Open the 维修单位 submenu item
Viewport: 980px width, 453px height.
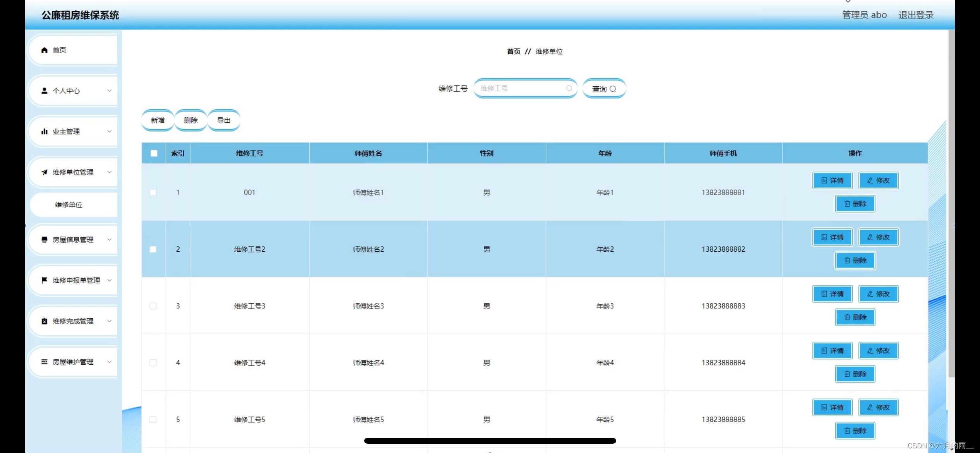pos(69,205)
